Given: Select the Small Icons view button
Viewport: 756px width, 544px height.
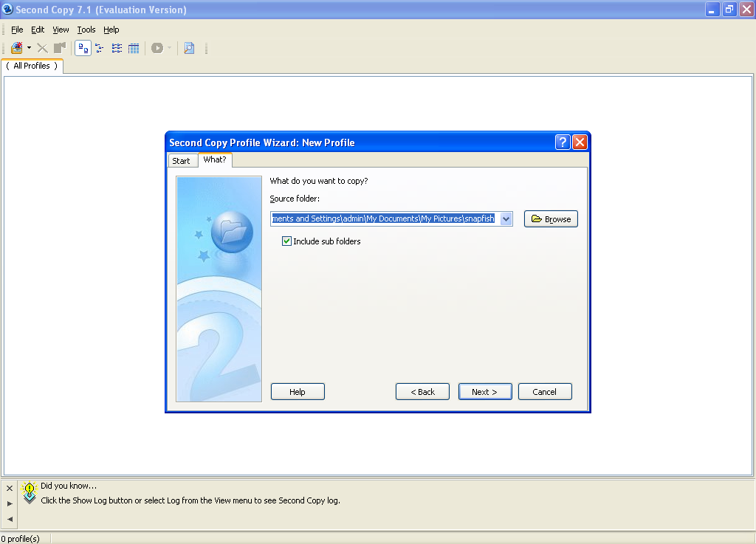Looking at the screenshot, I should [100, 48].
